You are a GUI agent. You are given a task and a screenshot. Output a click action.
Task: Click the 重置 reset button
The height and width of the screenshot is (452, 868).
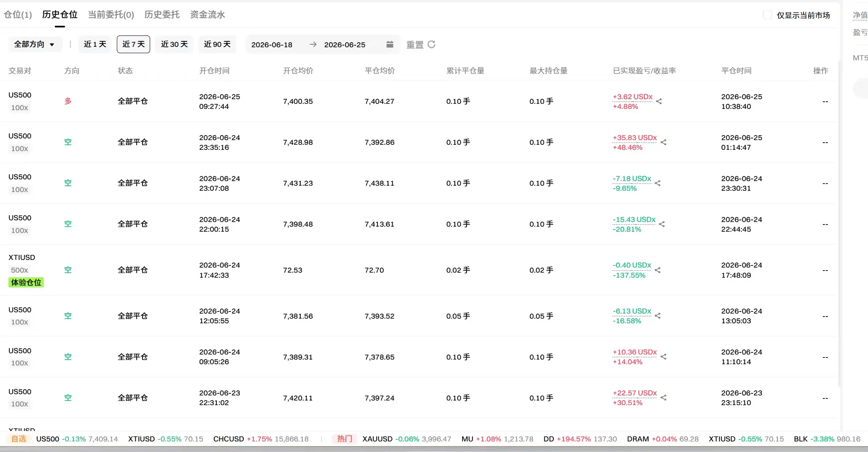[415, 45]
